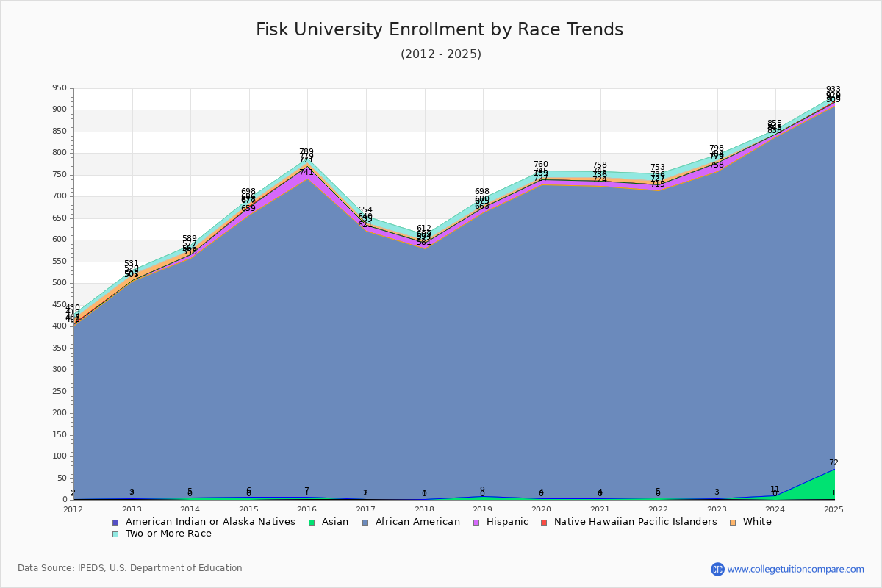Toggle the Two or More Race legend entry
This screenshot has height=588, width=882.
pos(162,534)
